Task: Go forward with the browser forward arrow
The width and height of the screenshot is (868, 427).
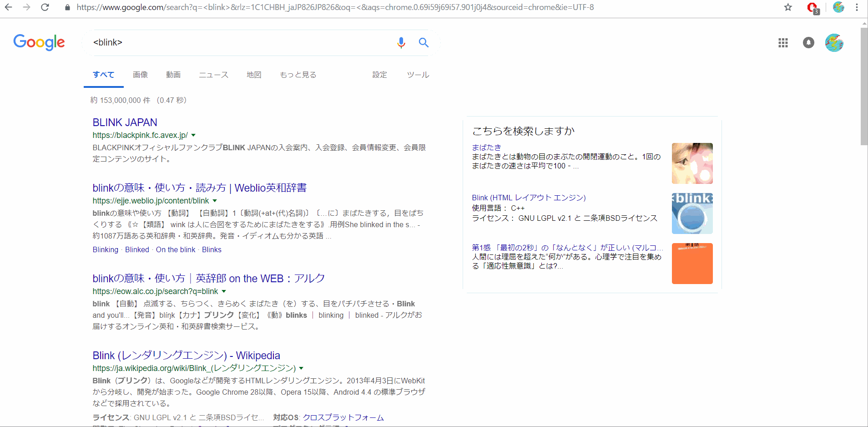Action: 26,7
